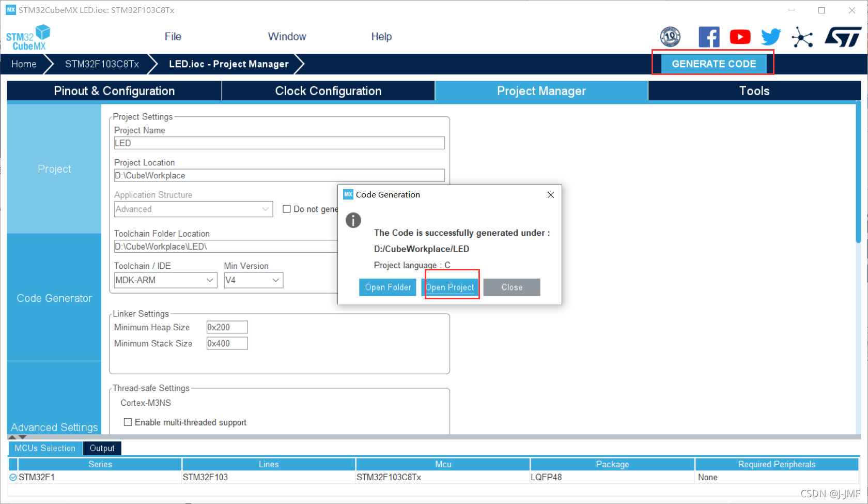The width and height of the screenshot is (868, 504).
Task: Click the GENERATE CODE button
Action: pos(714,64)
